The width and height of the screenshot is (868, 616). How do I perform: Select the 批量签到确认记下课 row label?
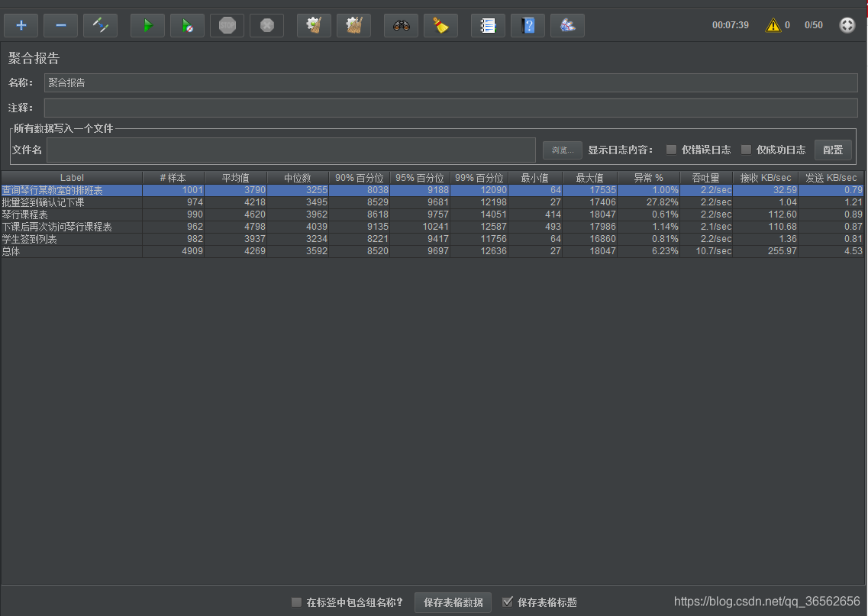pos(44,202)
